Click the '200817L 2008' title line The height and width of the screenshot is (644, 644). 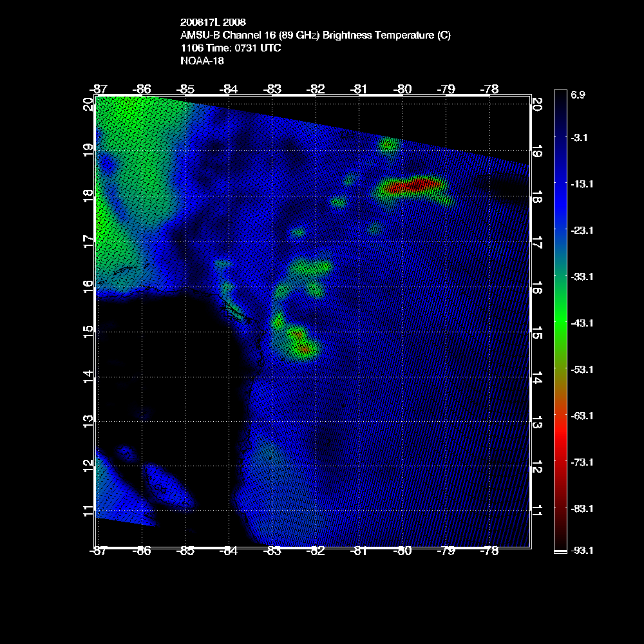click(213, 22)
